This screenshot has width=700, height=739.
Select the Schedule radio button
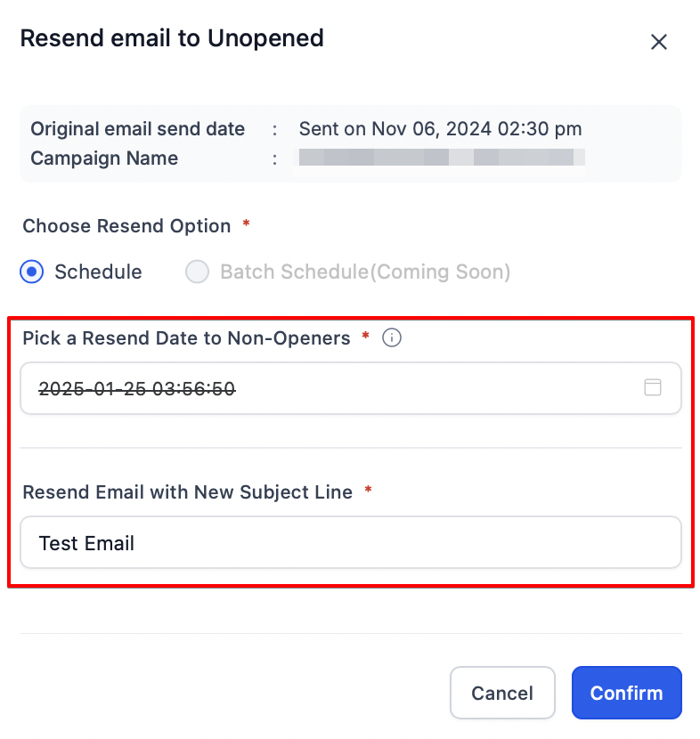click(x=32, y=272)
